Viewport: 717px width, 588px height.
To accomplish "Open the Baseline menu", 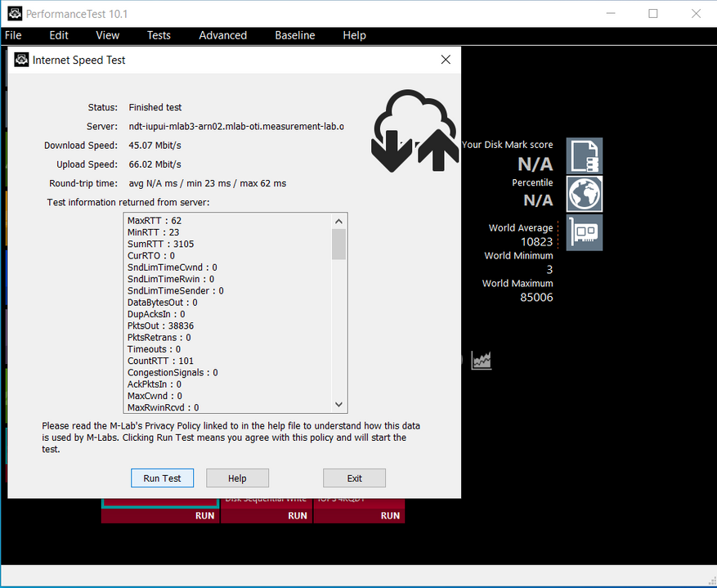I will 295,35.
